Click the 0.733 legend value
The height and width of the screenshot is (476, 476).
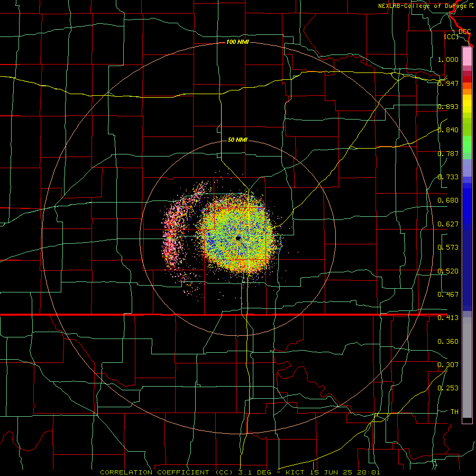[448, 177]
